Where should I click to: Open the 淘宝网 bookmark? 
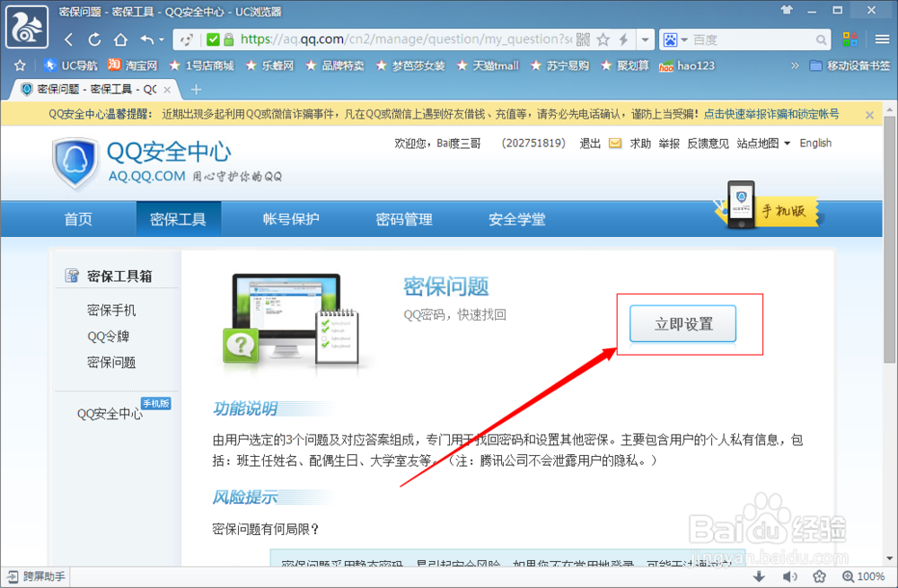(133, 66)
